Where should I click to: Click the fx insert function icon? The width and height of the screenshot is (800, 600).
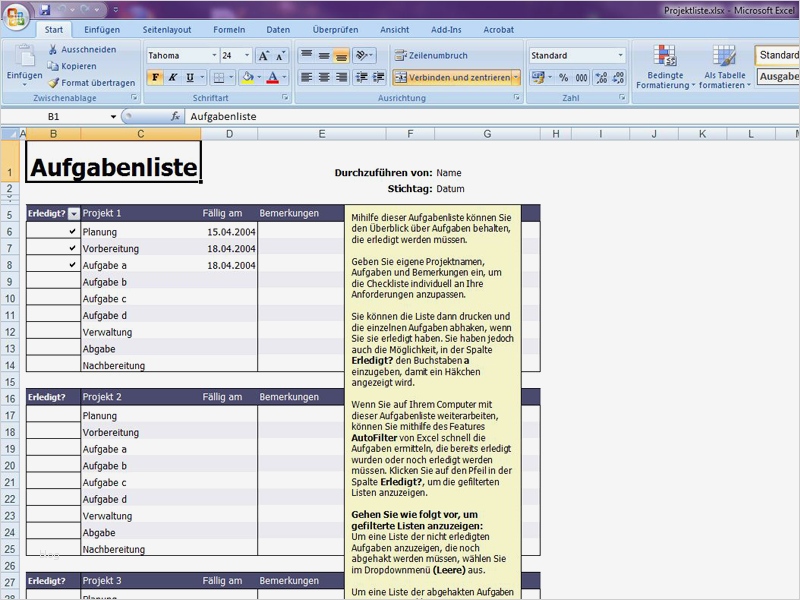(x=175, y=116)
